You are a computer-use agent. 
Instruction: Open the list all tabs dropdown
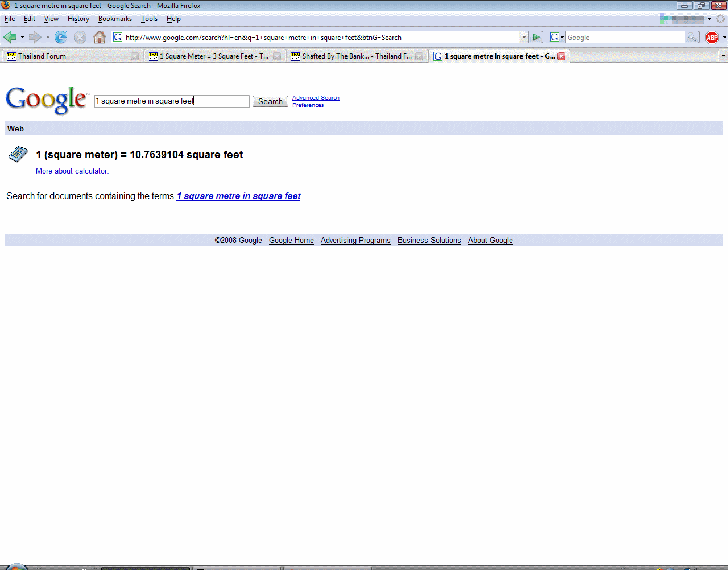723,56
